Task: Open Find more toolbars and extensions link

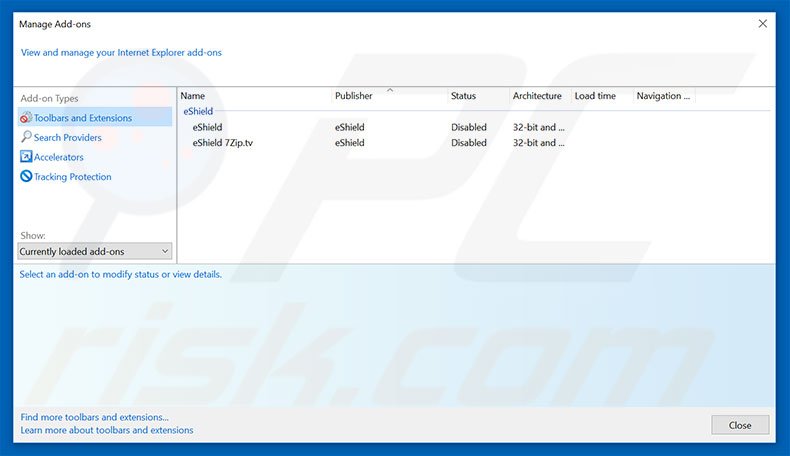Action: click(x=94, y=417)
